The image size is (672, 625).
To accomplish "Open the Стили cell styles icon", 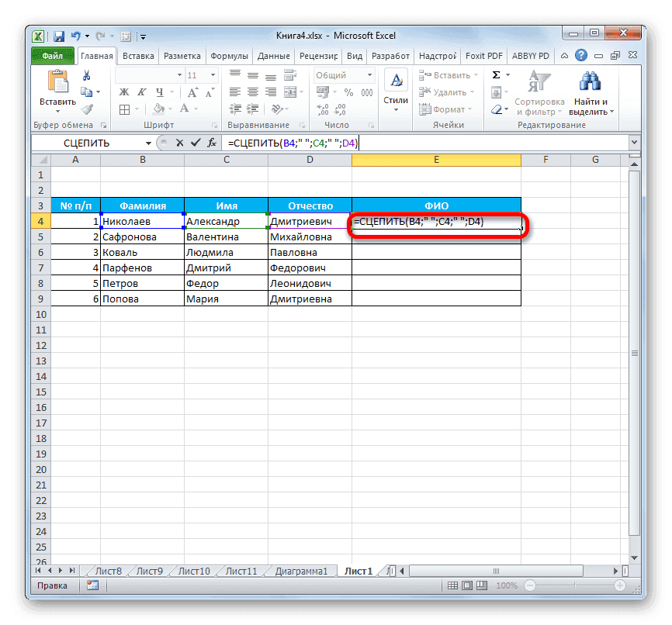I will [x=396, y=81].
